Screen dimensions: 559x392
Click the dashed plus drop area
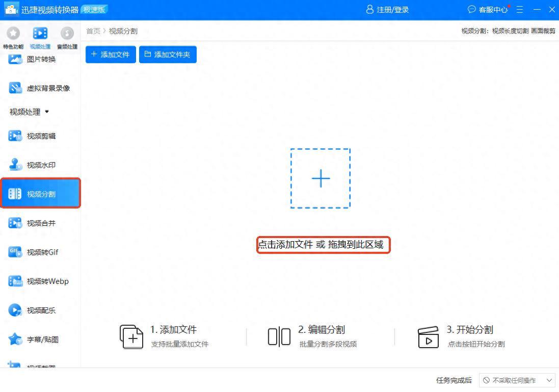pos(321,178)
